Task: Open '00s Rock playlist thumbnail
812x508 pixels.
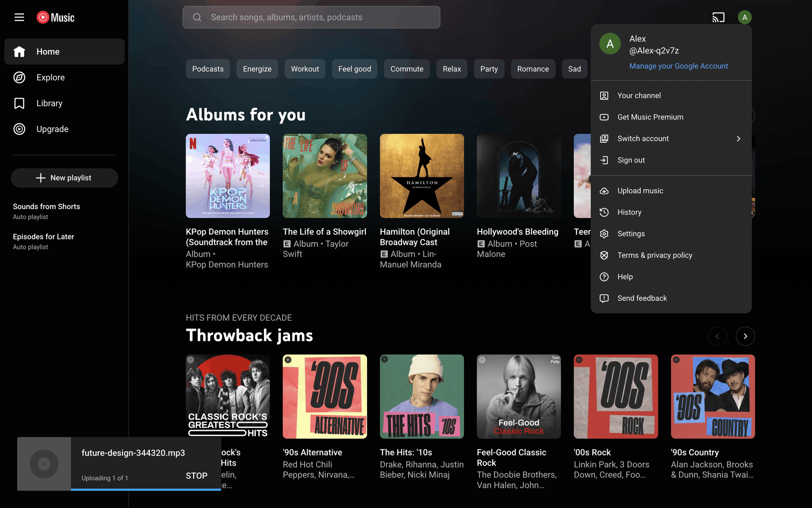Action: (x=616, y=397)
